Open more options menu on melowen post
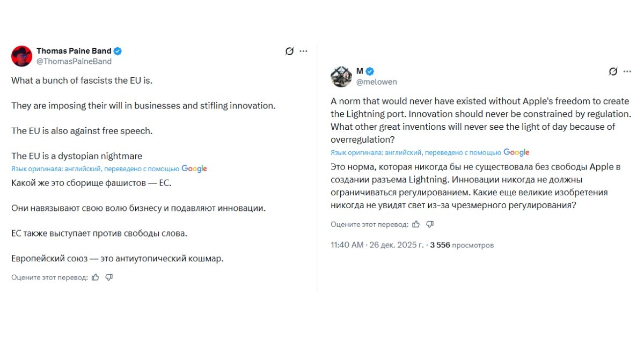Image resolution: width=644 pixels, height=338 pixels. (x=627, y=71)
